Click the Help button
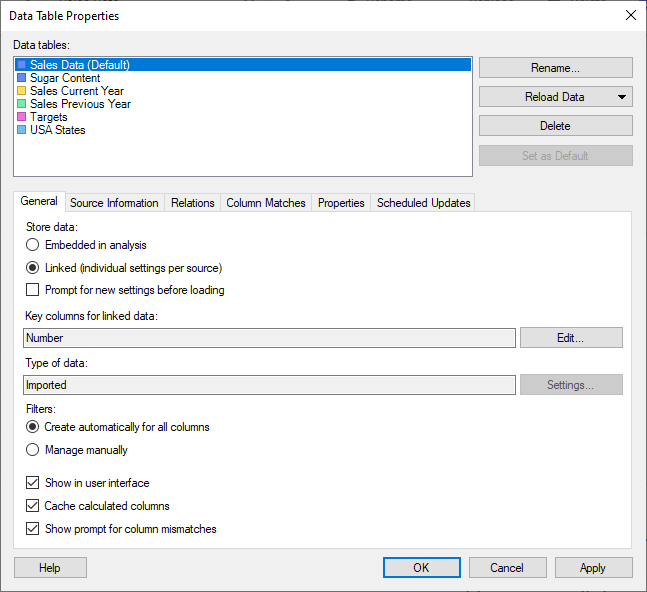The width and height of the screenshot is (647, 592). coord(50,568)
